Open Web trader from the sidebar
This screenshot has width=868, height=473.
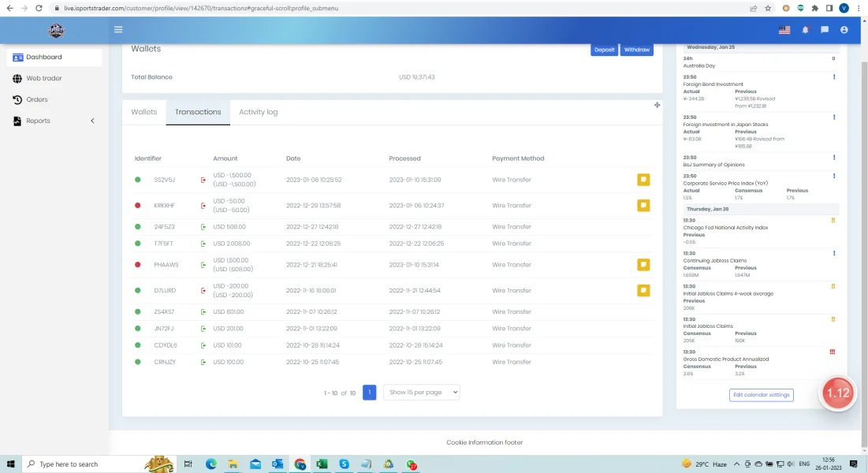pos(44,78)
